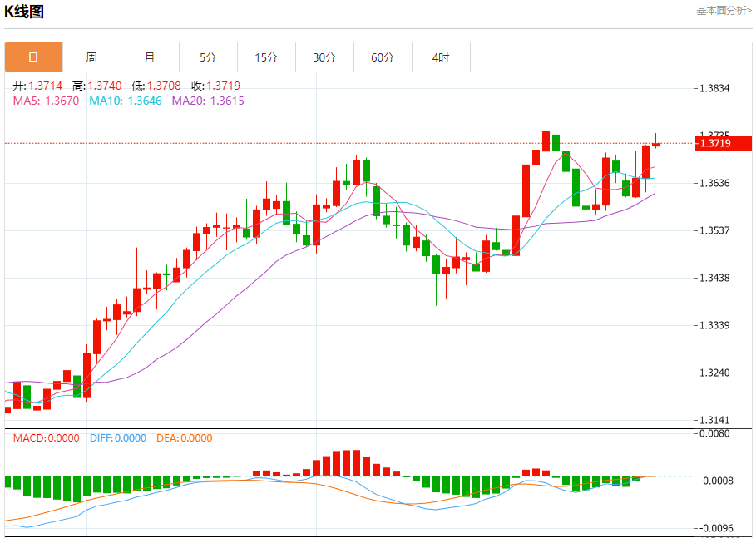The width and height of the screenshot is (756, 538).
Task: Click the MA5 indicator legend label
Action: coord(46,101)
